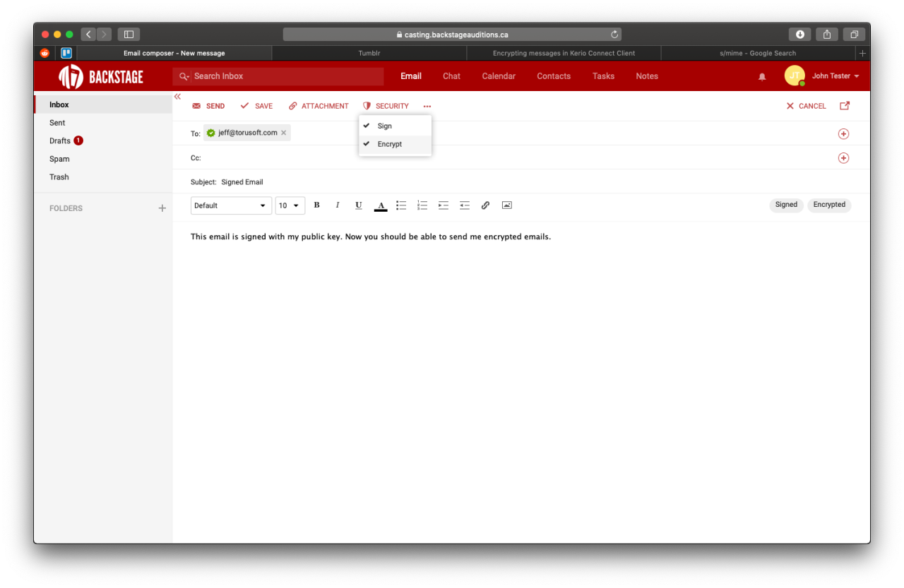Insert a hyperlink
Image resolution: width=904 pixels, height=588 pixels.
point(485,205)
